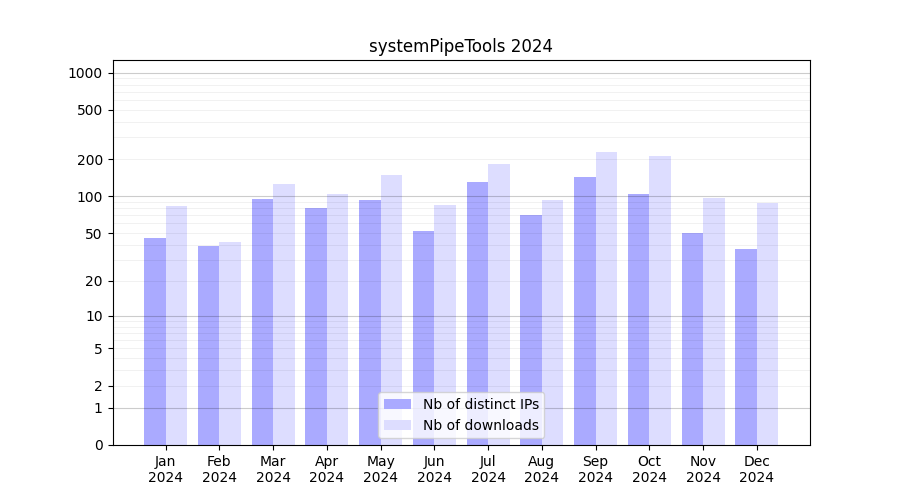Screen dimensions: 900x500
Task: Click the chart title 'systemPipeTools 2024'
Action: click(x=460, y=46)
